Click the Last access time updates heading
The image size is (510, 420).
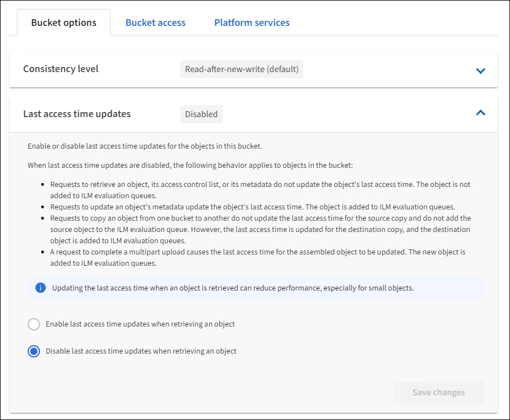pyautogui.click(x=77, y=114)
